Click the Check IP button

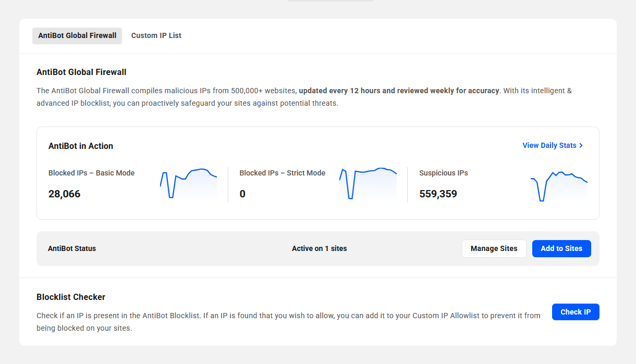coord(576,312)
